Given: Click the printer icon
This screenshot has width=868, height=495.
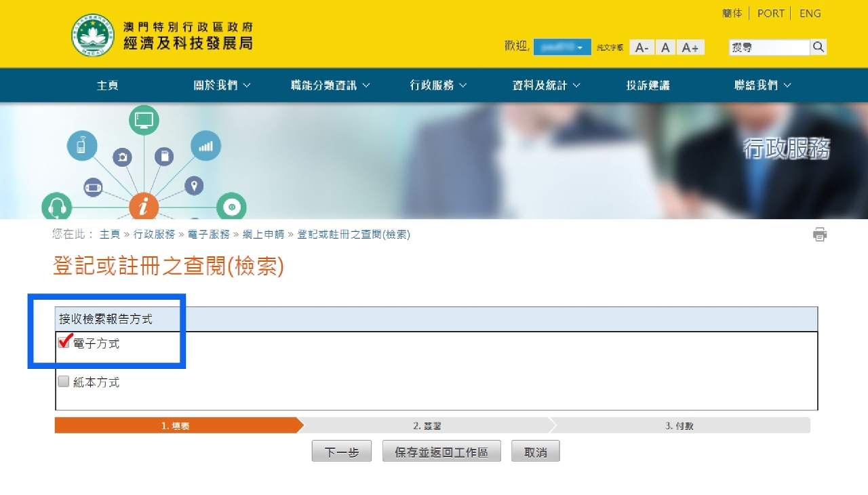Looking at the screenshot, I should point(820,235).
